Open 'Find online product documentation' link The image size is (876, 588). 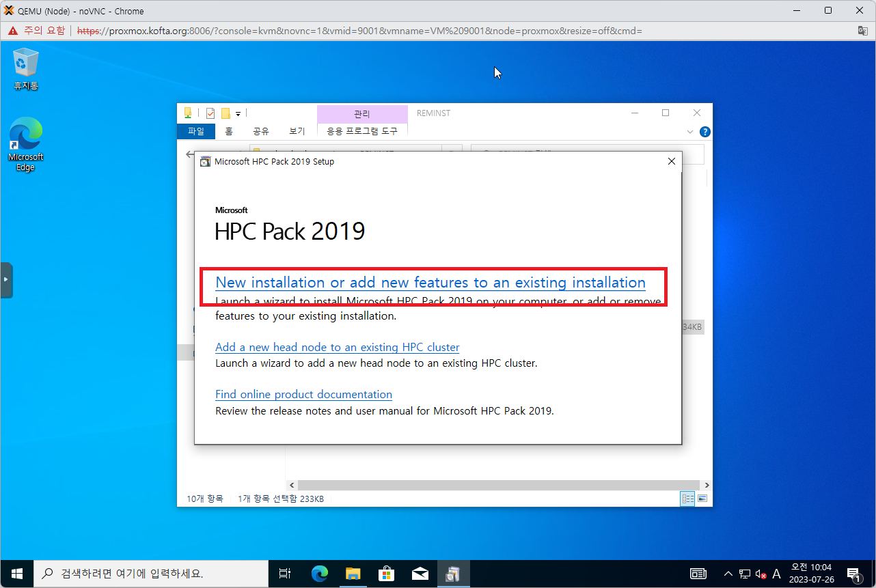click(303, 394)
